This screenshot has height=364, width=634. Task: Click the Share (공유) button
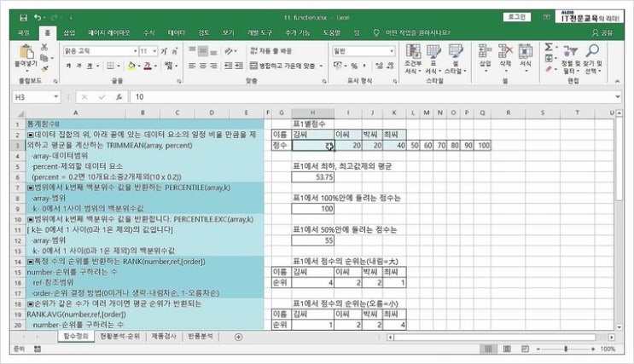602,32
